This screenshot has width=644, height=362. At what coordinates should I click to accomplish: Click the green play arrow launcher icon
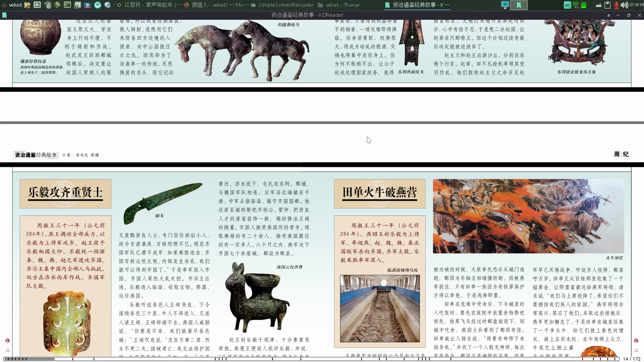pos(57,5)
